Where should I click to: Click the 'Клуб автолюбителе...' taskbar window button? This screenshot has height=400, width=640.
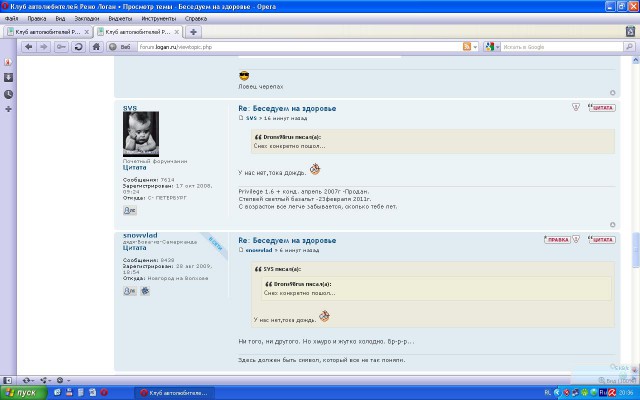point(174,393)
